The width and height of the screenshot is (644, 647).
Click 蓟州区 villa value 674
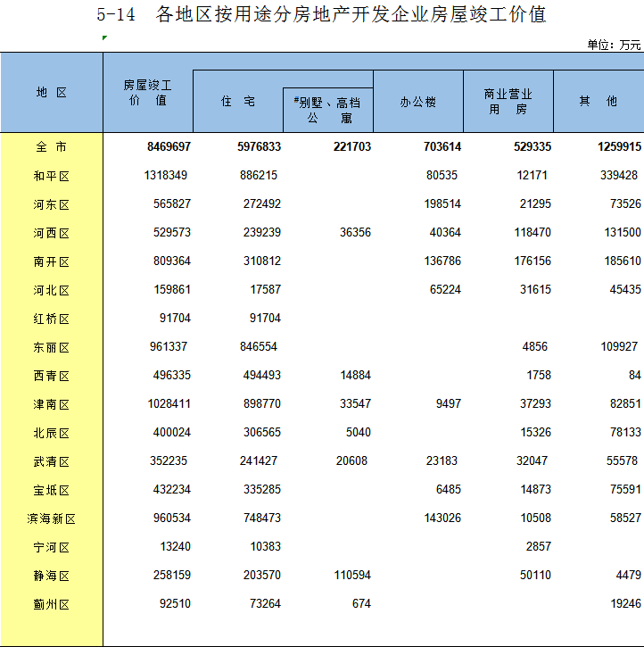coord(361,603)
